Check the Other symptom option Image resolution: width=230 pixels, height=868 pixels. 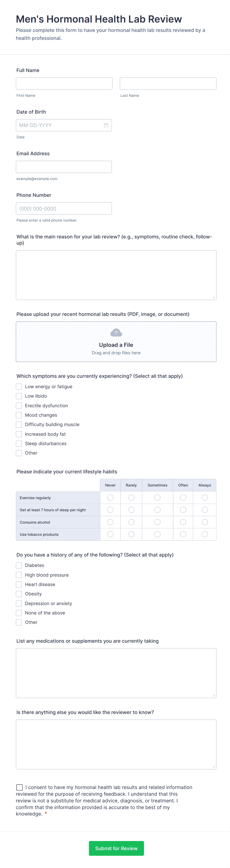pos(19,453)
